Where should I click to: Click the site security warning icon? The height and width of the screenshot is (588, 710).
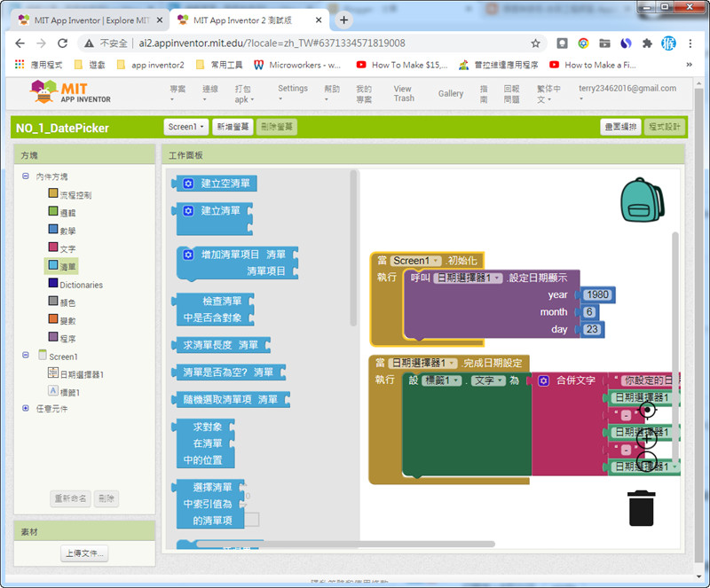90,43
